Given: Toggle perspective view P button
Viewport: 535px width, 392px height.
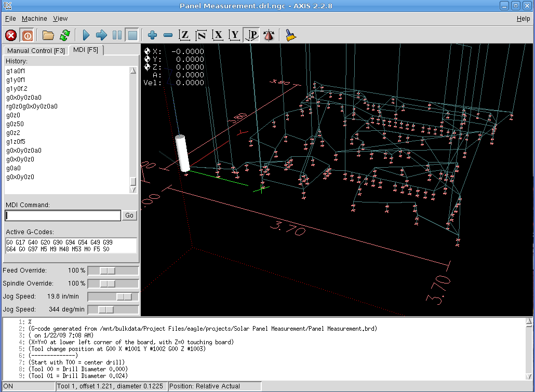Looking at the screenshot, I should pos(252,35).
